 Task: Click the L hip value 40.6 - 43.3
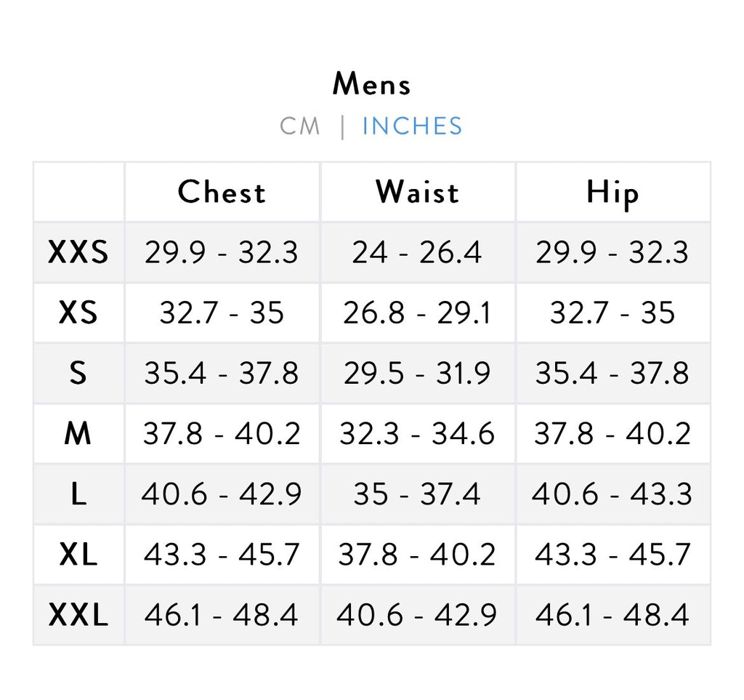click(612, 495)
